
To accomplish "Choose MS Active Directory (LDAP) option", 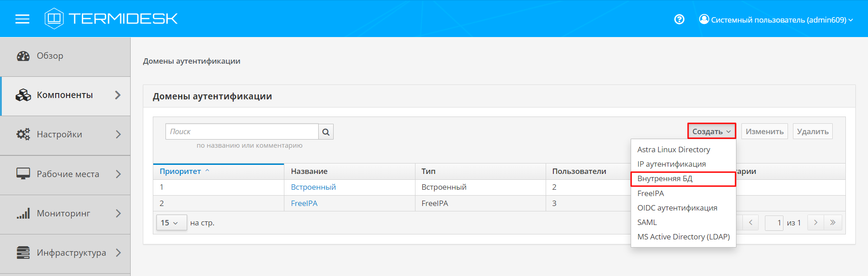I will click(x=683, y=237).
